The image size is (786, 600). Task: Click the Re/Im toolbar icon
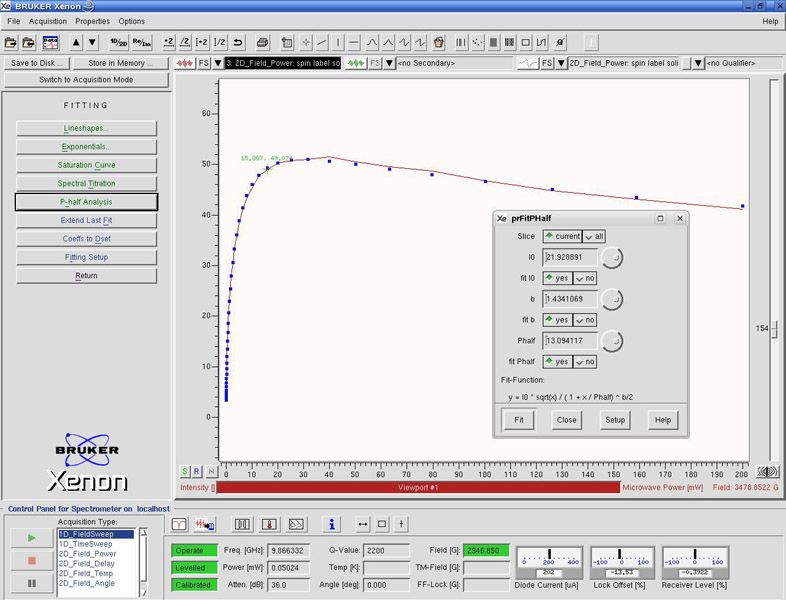click(141, 43)
